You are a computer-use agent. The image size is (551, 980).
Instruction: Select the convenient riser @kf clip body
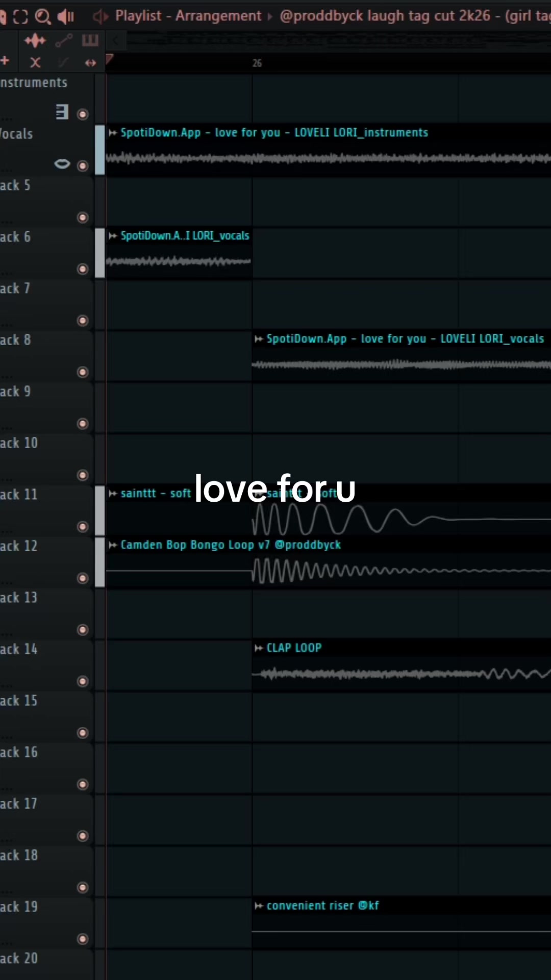[401, 932]
